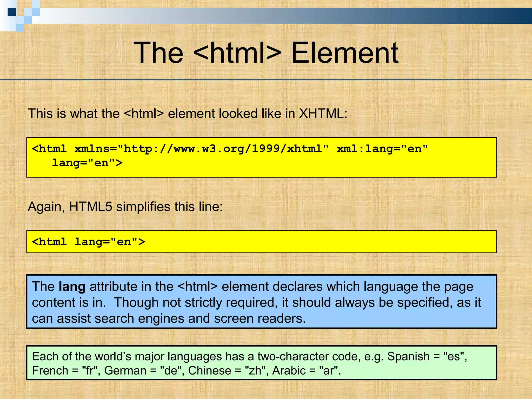The image size is (532, 399).
Task: Click the <html lang="en"> code snippet
Action: tap(88, 242)
